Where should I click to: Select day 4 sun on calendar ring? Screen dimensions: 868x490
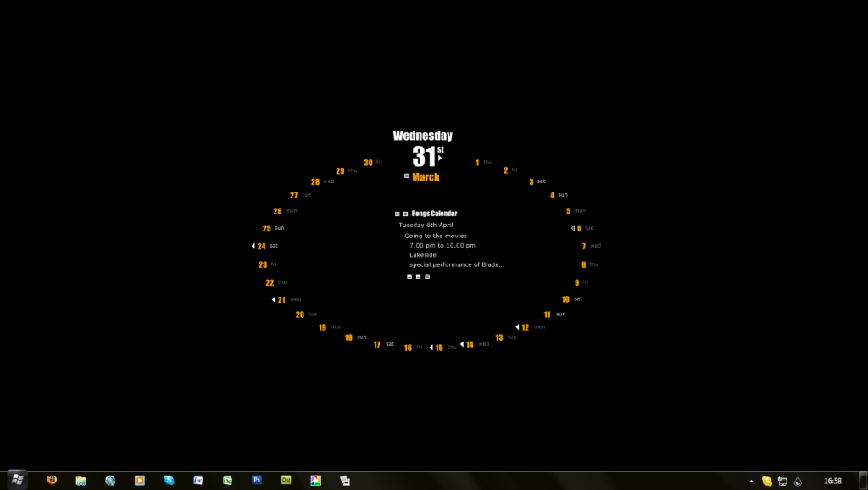tap(559, 195)
